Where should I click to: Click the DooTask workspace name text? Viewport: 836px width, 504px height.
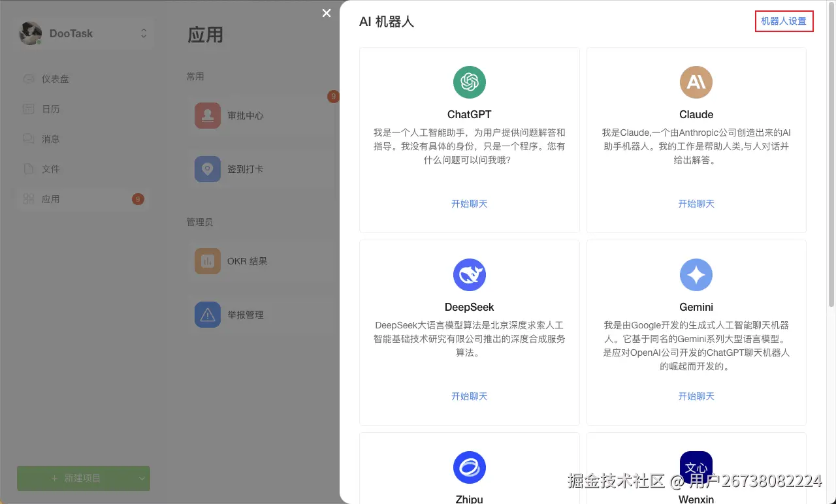pyautogui.click(x=71, y=33)
